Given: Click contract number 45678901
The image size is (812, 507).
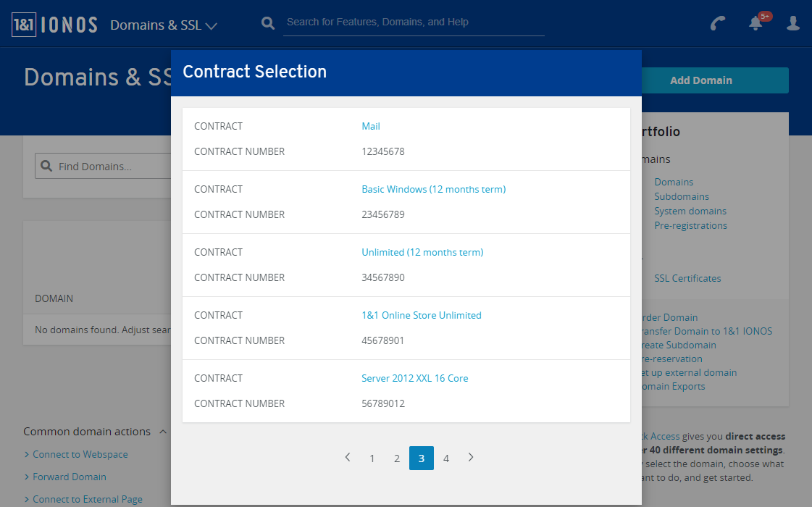Looking at the screenshot, I should [382, 340].
